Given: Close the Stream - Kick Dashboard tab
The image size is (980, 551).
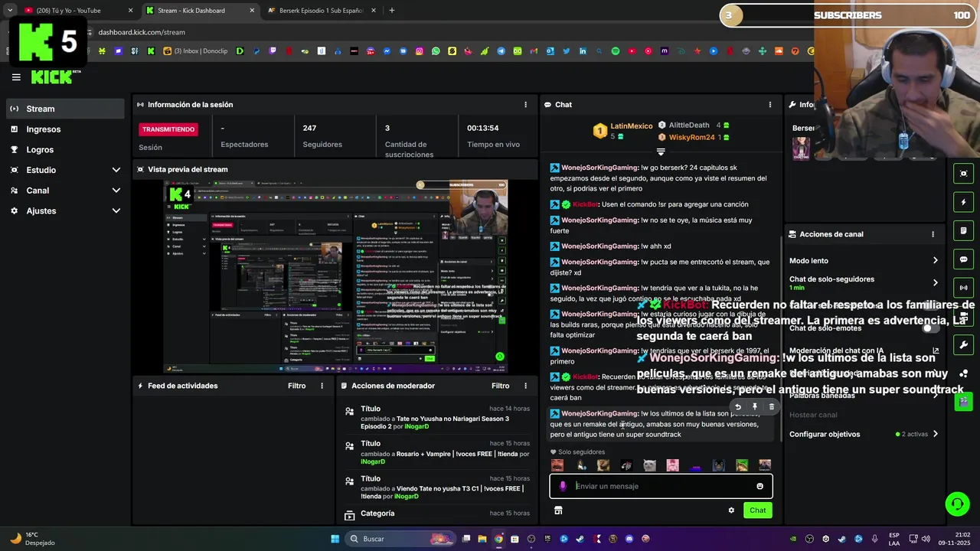Looking at the screenshot, I should 252,11.
